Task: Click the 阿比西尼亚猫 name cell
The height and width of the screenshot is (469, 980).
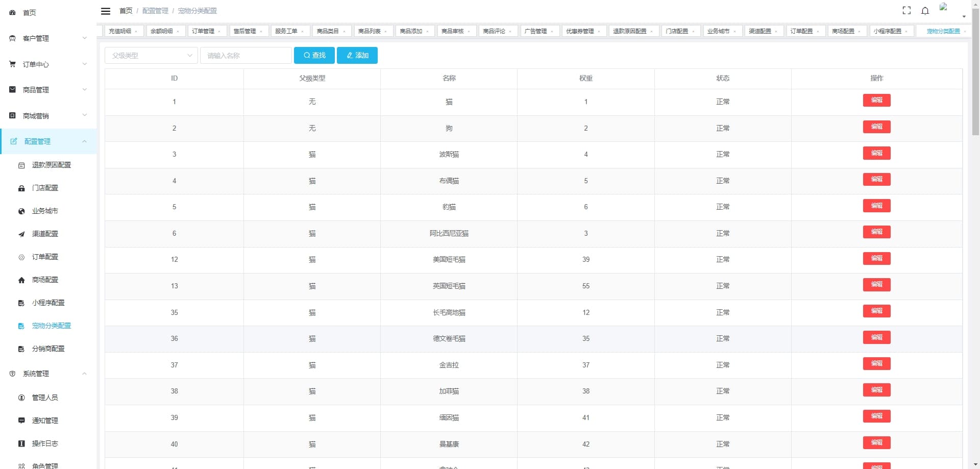Action: coord(449,233)
